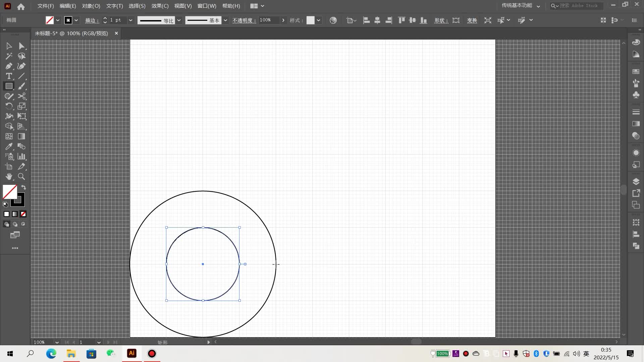This screenshot has height=362, width=644.
Task: Click the 变换 transform link
Action: click(472, 20)
